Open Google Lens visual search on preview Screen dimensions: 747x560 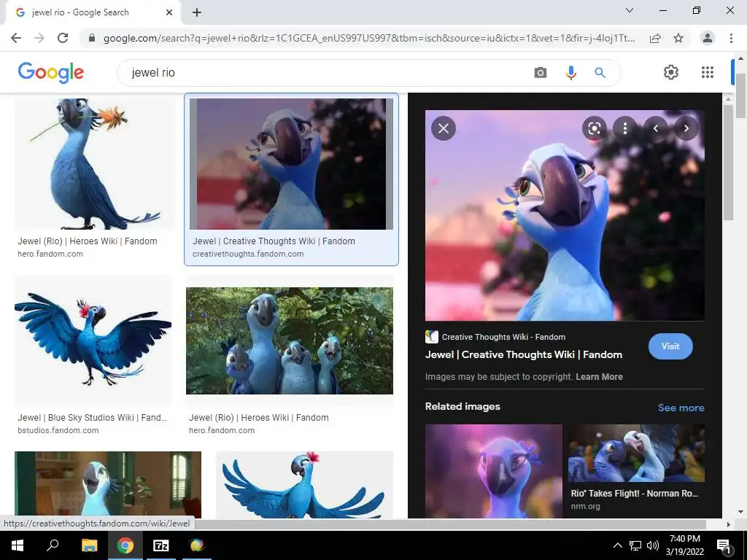(x=594, y=128)
